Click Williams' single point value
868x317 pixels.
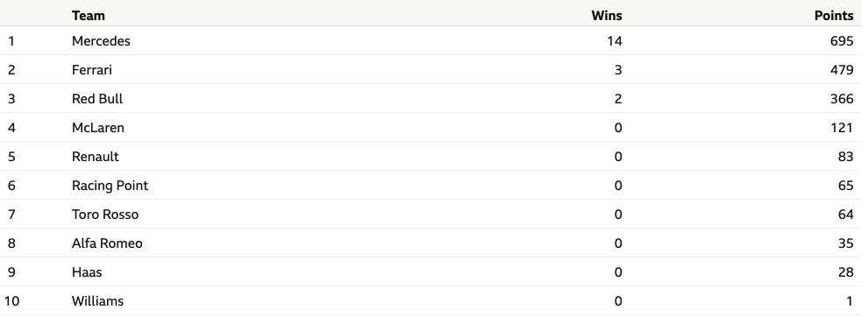click(x=850, y=301)
